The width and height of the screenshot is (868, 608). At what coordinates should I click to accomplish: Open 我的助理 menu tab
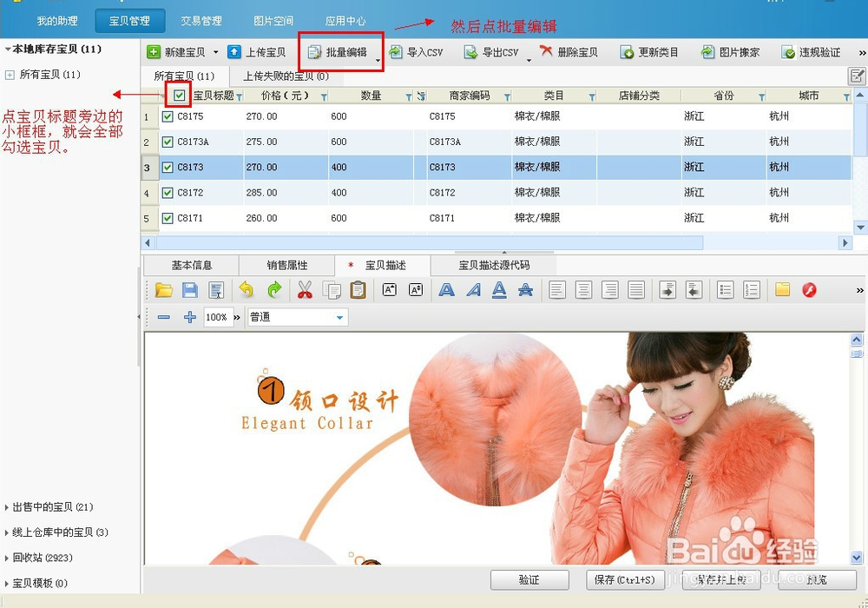point(57,21)
